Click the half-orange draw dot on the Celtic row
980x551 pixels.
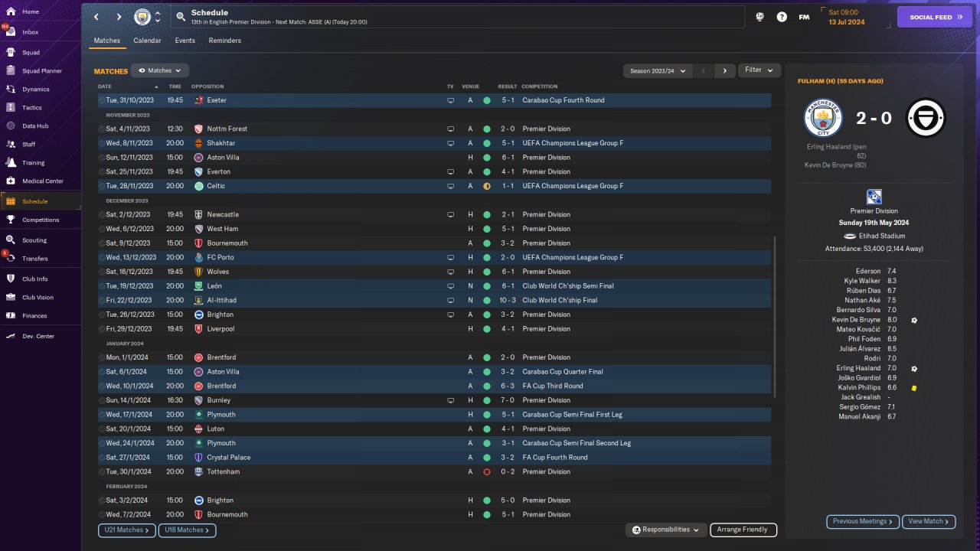point(486,186)
